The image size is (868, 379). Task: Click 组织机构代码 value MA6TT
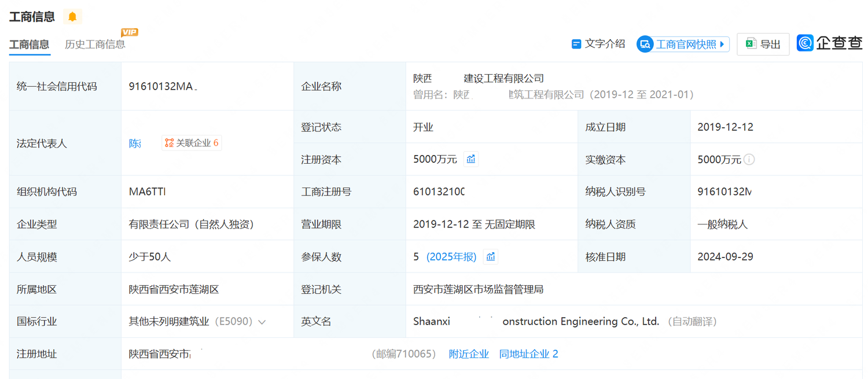(147, 192)
